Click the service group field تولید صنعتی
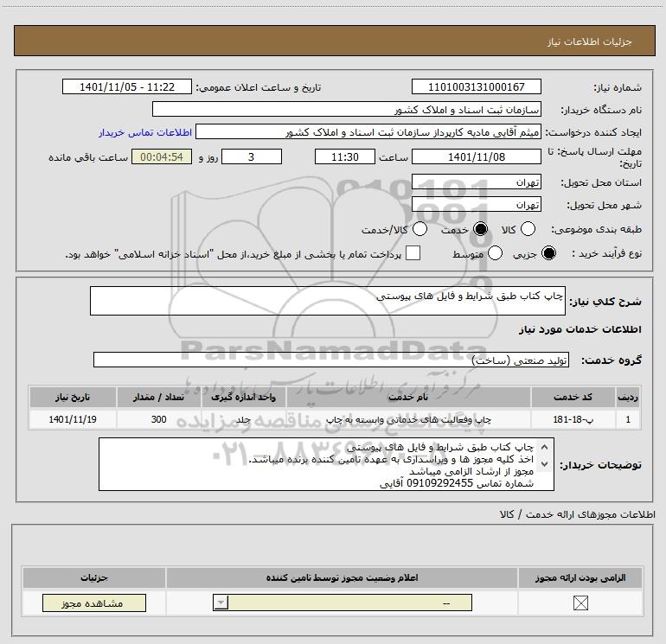Viewport: 666px width, 644px height. pyautogui.click(x=331, y=360)
